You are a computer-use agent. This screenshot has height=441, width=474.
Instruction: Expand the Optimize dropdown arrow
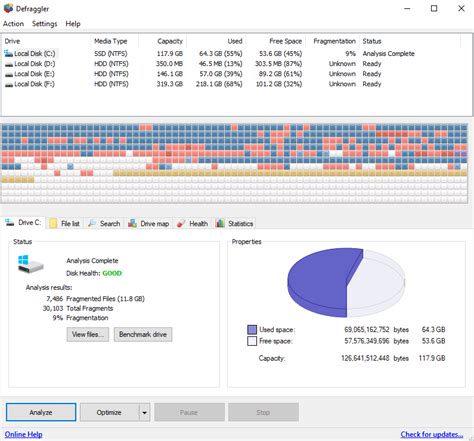144,412
